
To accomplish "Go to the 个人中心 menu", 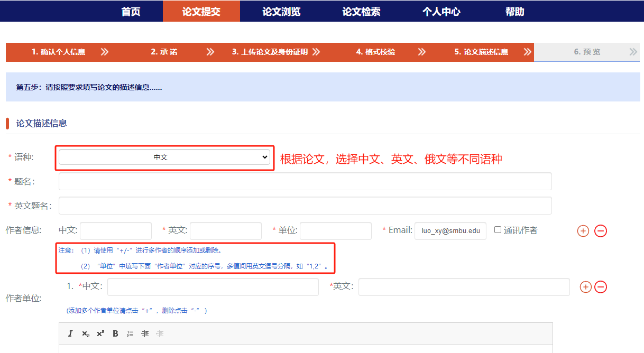I will pyautogui.click(x=441, y=11).
